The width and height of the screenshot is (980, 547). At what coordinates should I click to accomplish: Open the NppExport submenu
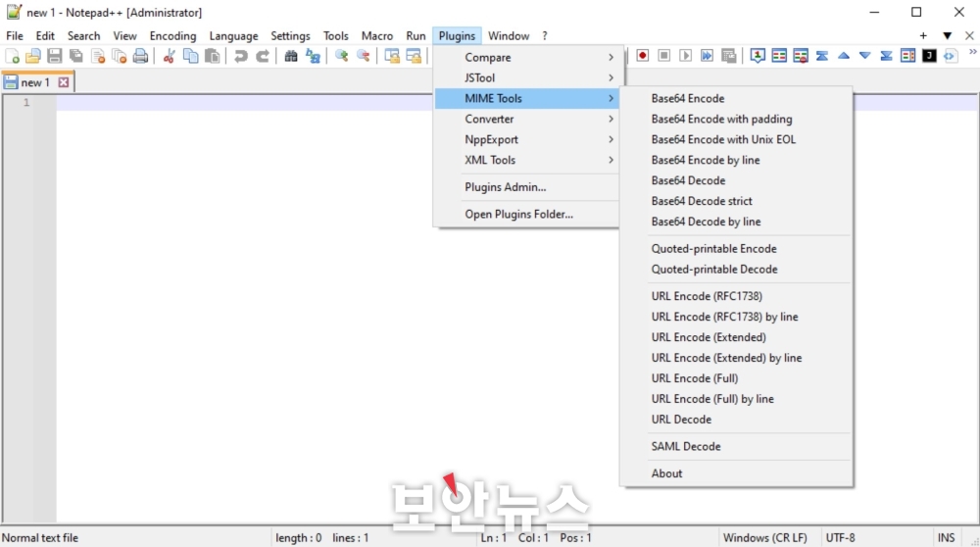pos(527,139)
